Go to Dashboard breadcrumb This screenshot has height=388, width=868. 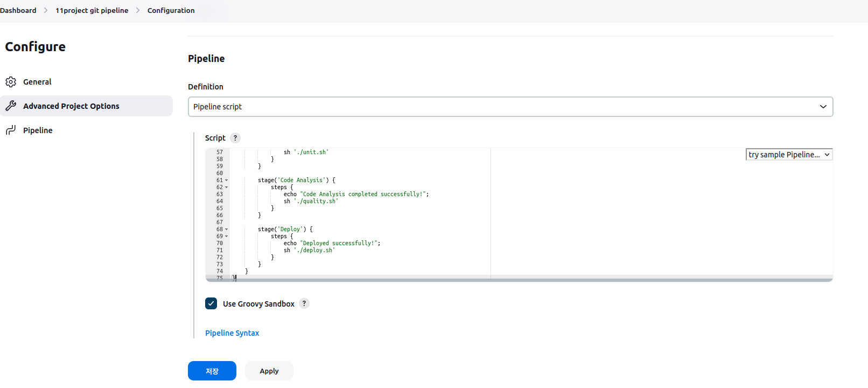pos(18,10)
